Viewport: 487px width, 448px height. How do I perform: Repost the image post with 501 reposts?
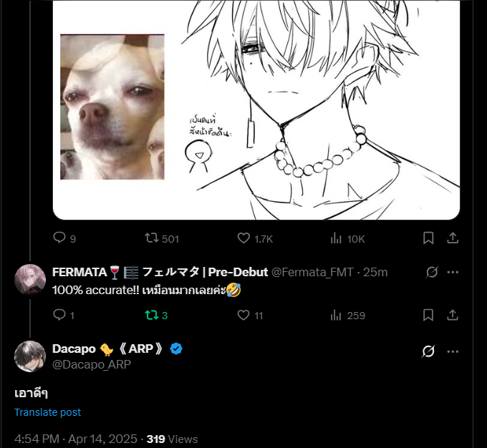pos(152,238)
